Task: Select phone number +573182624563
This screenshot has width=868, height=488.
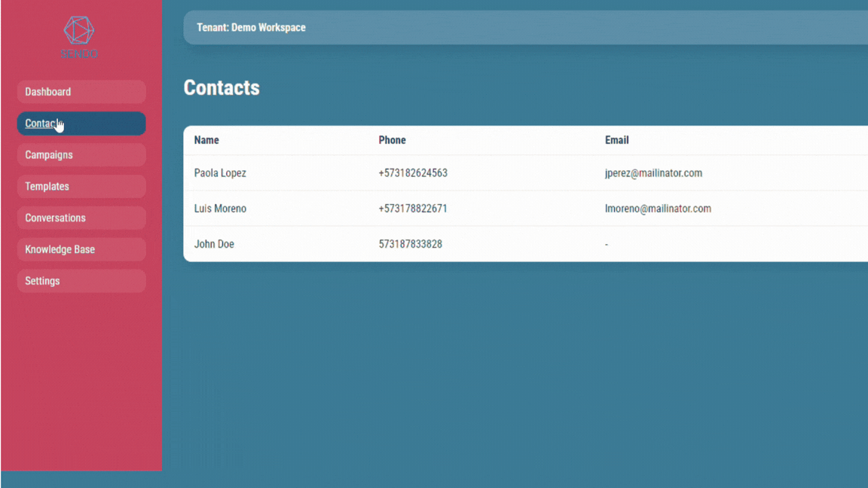Action: coord(413,173)
